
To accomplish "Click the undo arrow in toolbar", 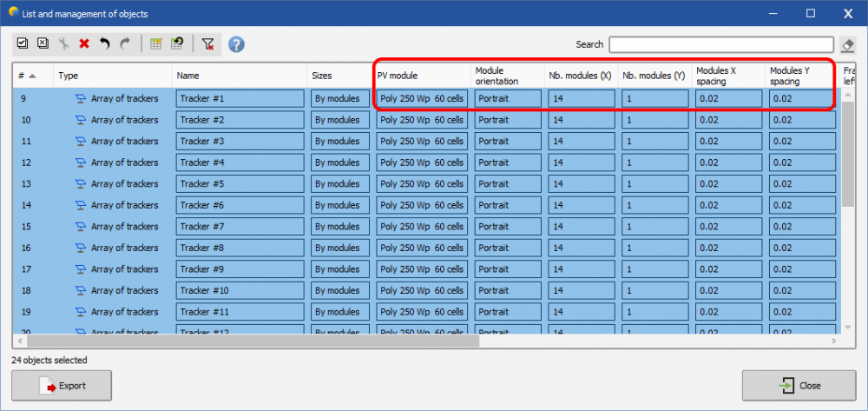I will 105,43.
